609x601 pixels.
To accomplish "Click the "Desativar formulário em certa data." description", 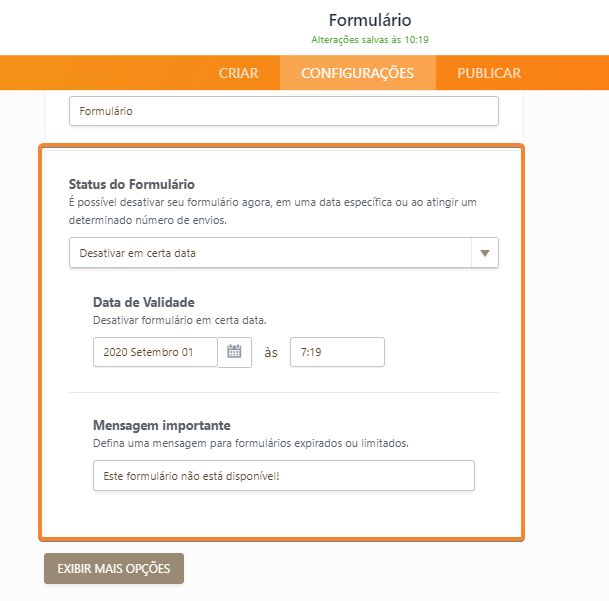I will (176, 320).
